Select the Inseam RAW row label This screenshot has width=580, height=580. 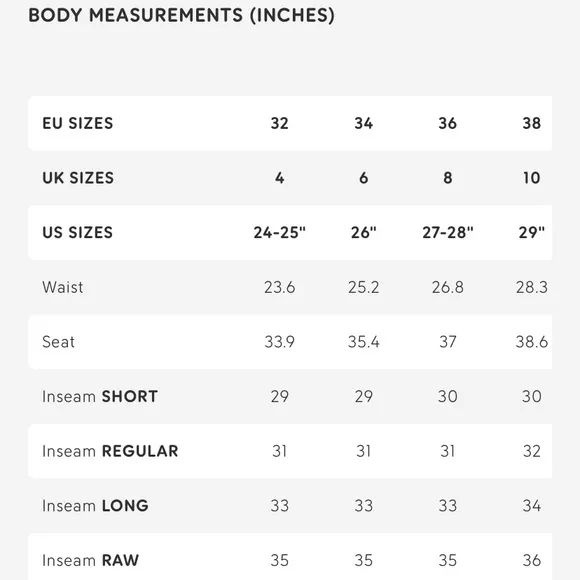click(91, 560)
